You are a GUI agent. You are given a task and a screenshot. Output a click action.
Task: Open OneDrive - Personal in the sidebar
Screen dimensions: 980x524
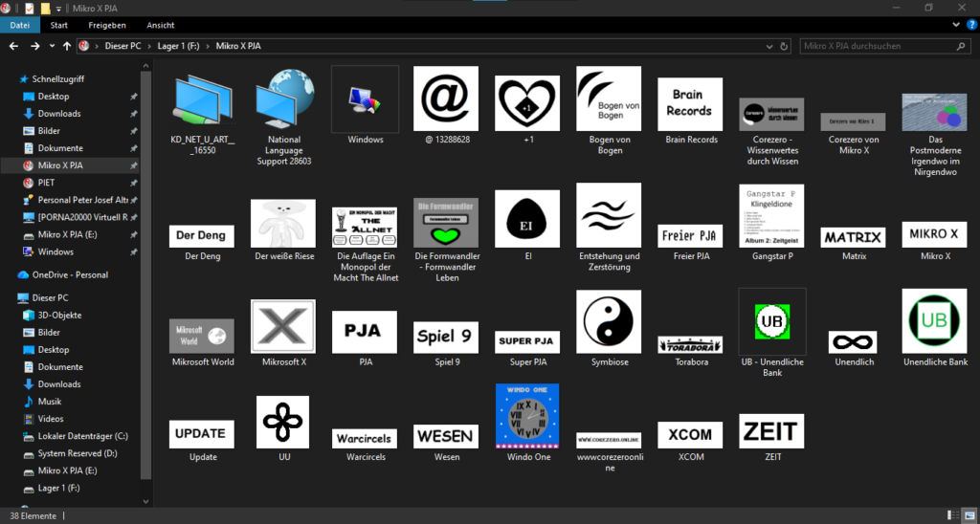click(71, 274)
